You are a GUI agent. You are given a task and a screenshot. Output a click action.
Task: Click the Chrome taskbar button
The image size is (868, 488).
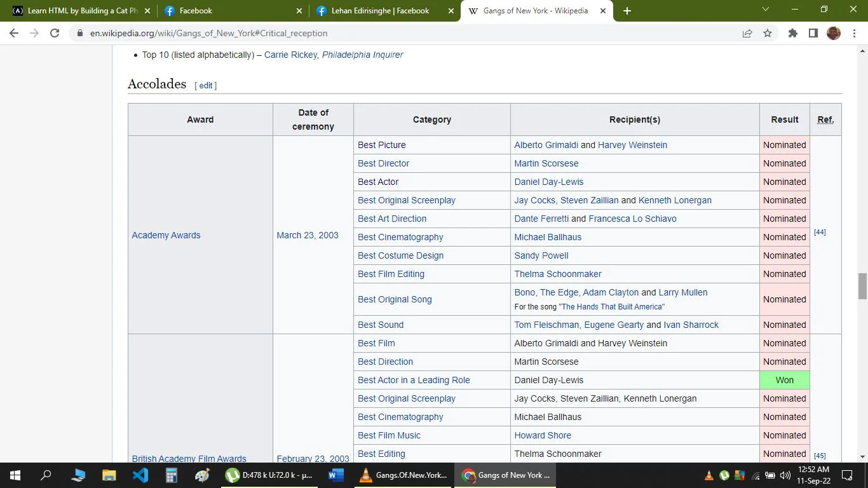click(x=506, y=475)
